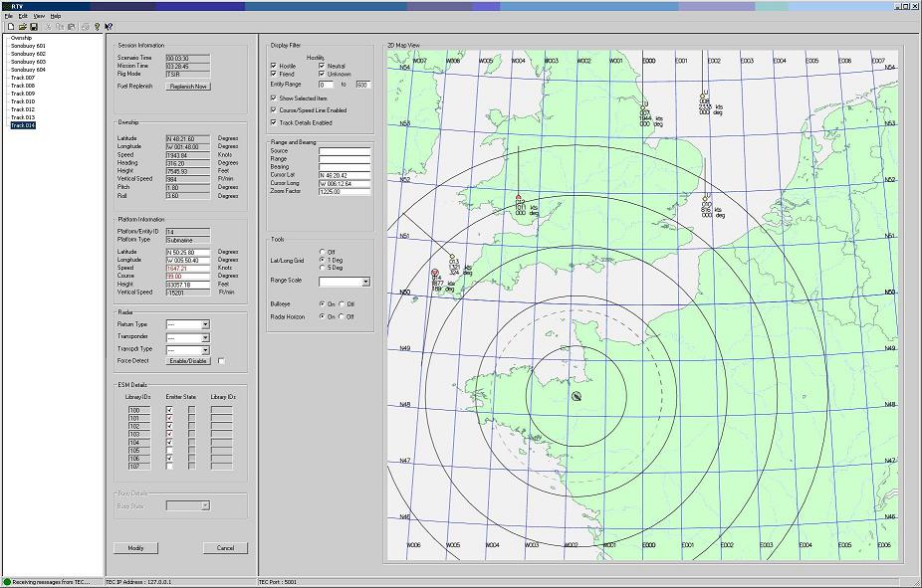Toggle the Unknown hostility checkbox
This screenshot has width=922, height=588.
point(322,74)
